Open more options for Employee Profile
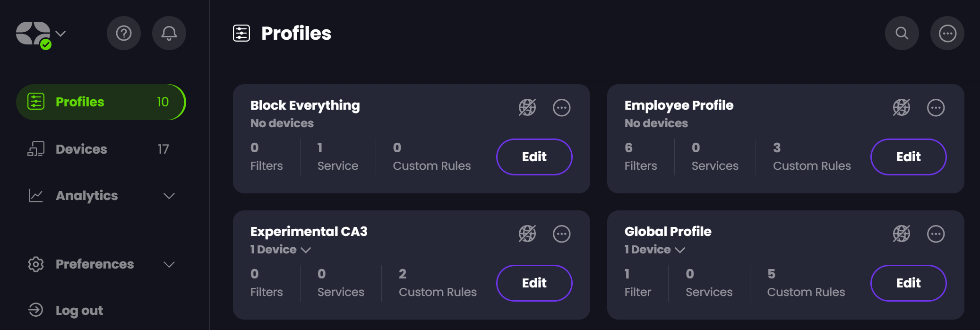Viewport: 980px width, 330px height. pos(936,108)
